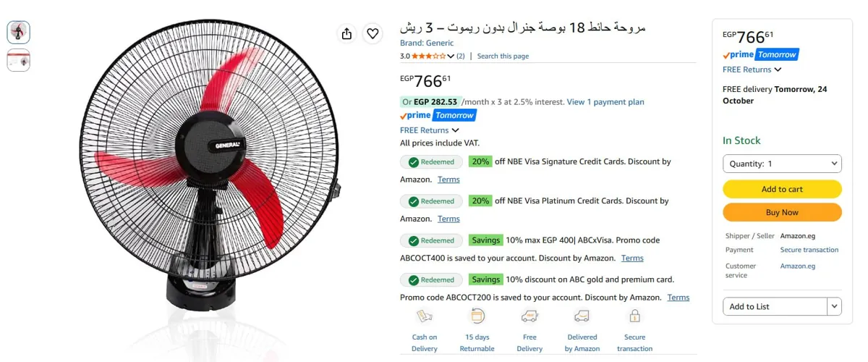Open the 15 days Returnable icon
Viewport: 868px width, 362px height.
tap(477, 316)
